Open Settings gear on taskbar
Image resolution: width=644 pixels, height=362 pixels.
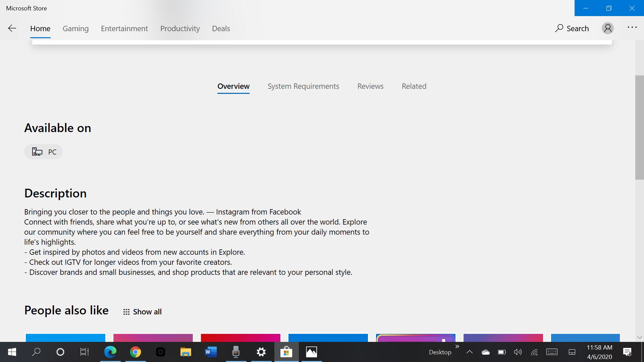(261, 352)
